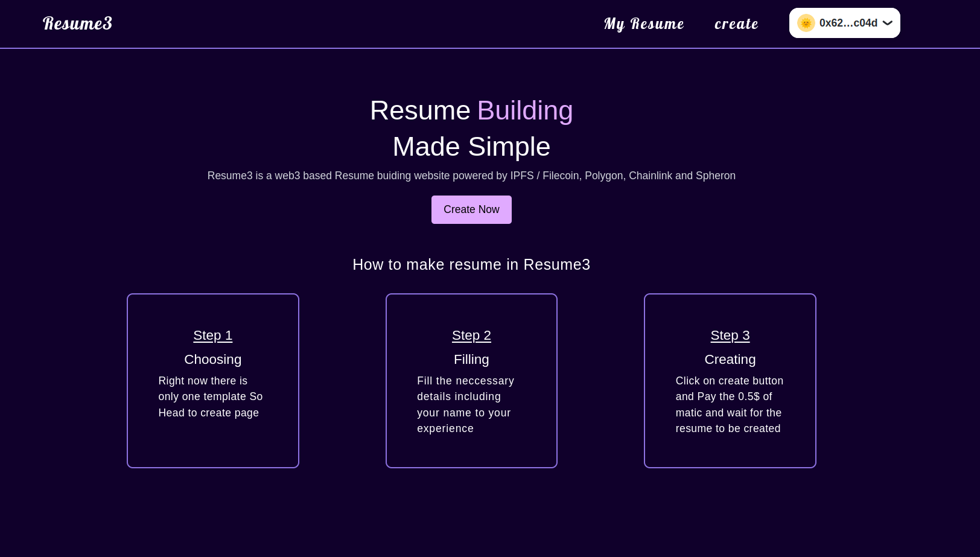Screen dimensions: 980x557
Task: Click the Made Simple heading
Action: 471,147
